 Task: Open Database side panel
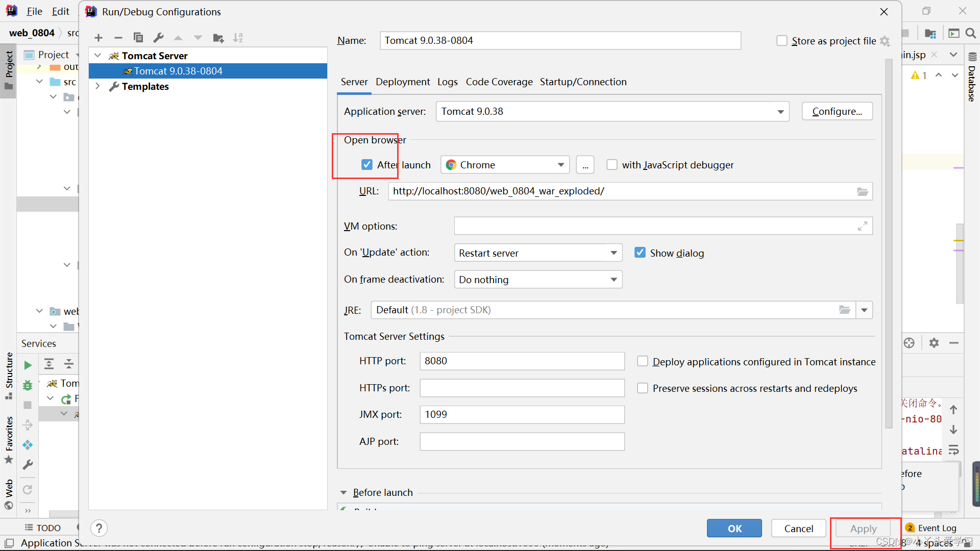click(x=972, y=78)
